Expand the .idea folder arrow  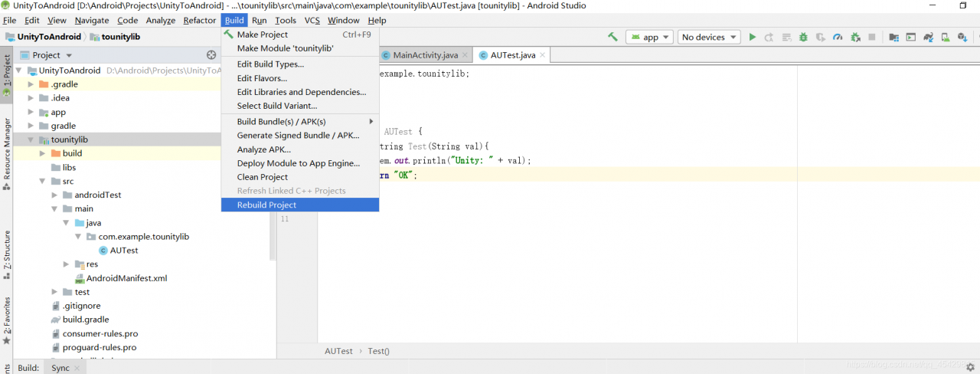pyautogui.click(x=31, y=98)
